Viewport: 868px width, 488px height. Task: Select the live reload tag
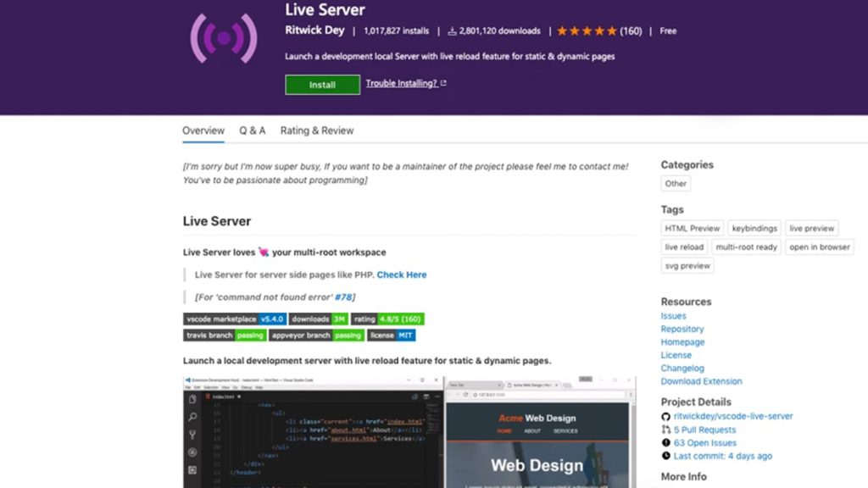pos(684,247)
